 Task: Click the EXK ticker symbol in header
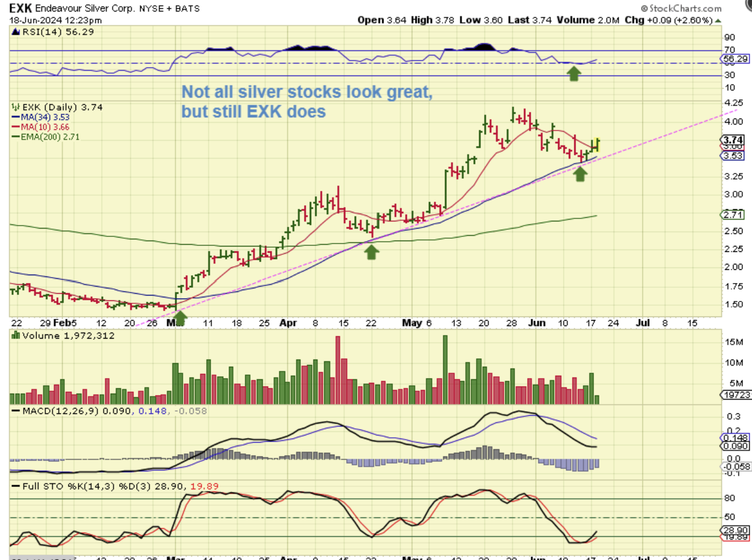click(x=20, y=8)
